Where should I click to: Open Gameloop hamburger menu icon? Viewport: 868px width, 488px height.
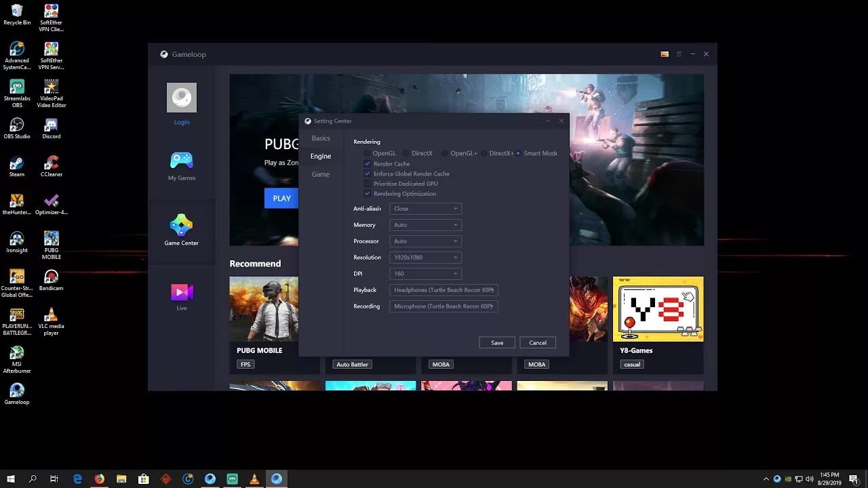pos(679,54)
